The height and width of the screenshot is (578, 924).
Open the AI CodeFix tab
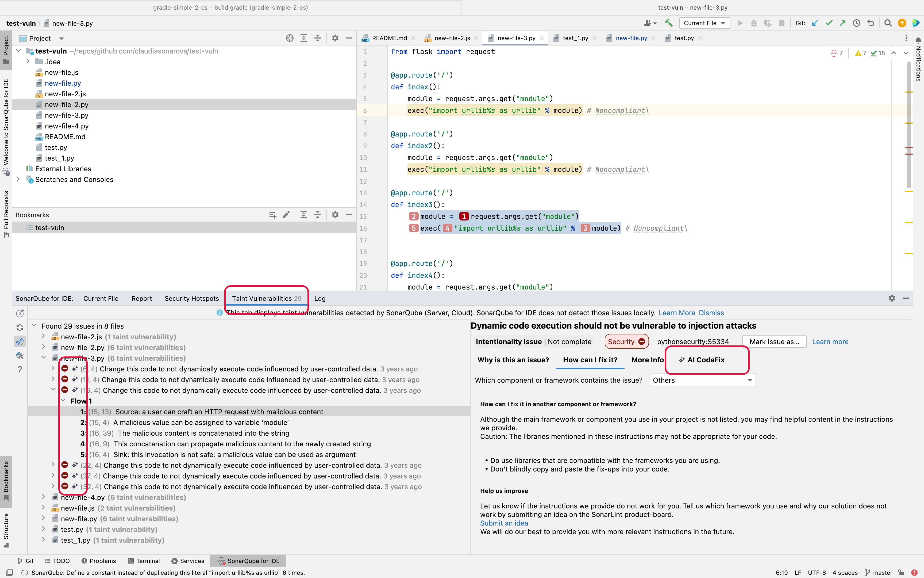click(701, 360)
